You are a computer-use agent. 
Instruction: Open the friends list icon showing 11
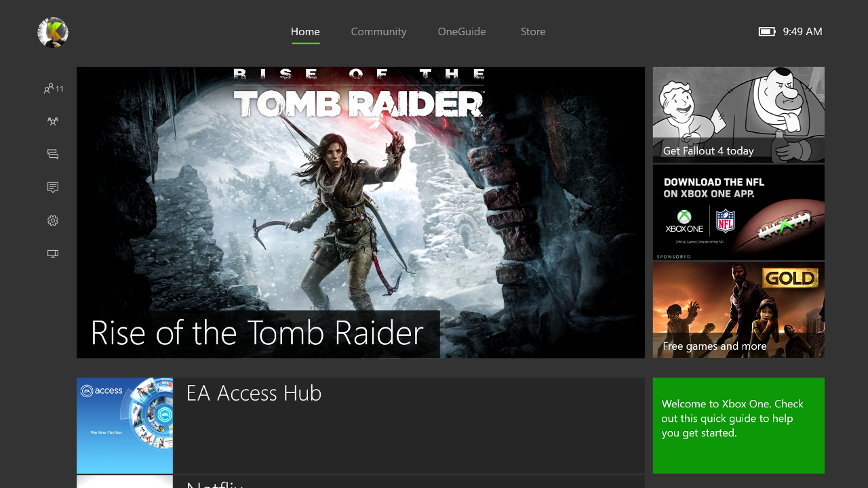54,89
